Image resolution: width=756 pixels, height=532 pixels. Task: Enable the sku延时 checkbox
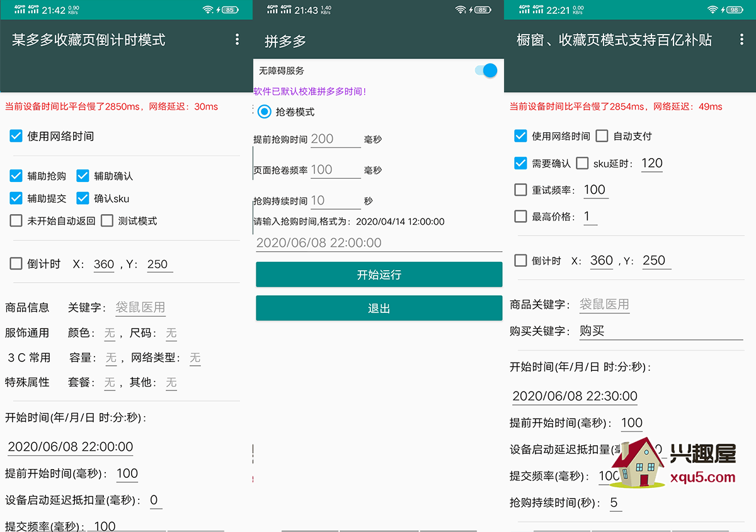coord(582,164)
